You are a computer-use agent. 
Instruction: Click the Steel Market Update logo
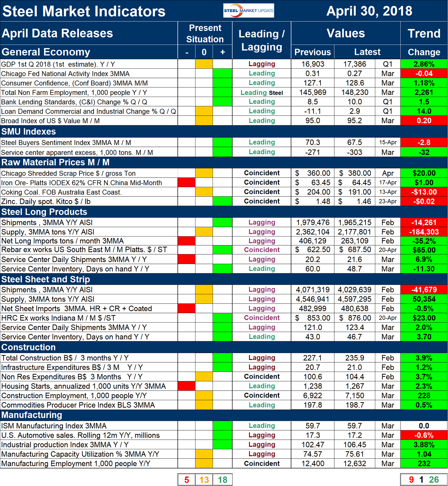click(248, 11)
